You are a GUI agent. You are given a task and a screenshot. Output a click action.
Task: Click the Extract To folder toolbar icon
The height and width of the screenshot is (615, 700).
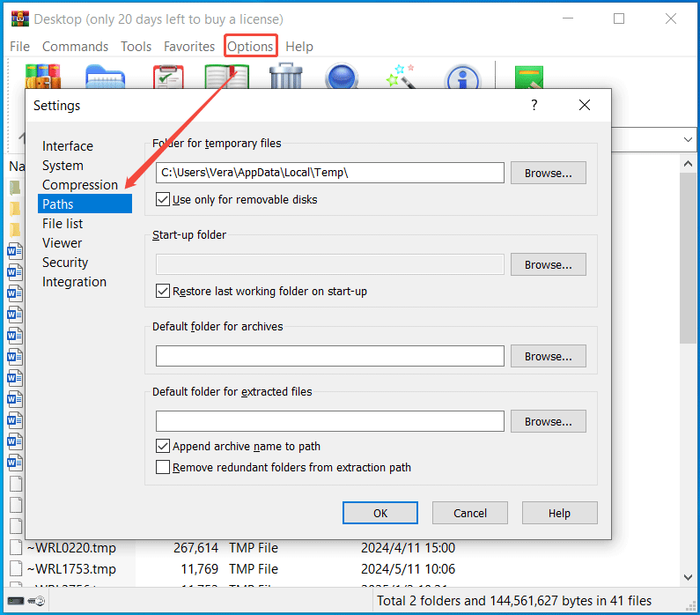pos(105,77)
